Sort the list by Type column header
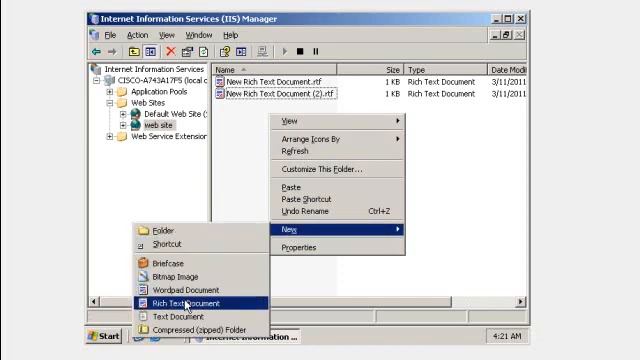640x360 pixels. tap(445, 70)
